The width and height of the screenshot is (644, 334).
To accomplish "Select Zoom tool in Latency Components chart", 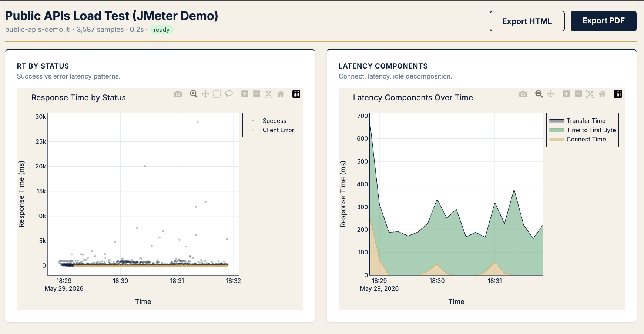I will 539,94.
